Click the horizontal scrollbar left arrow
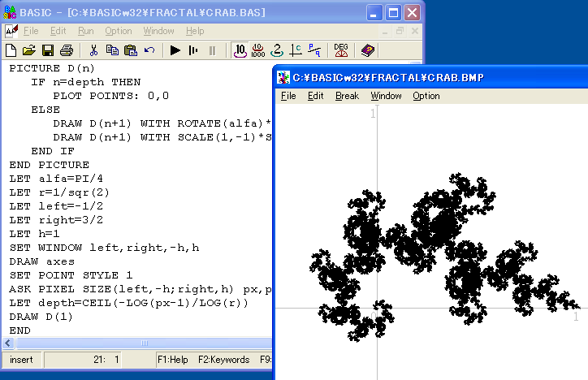The width and height of the screenshot is (588, 380). [8, 343]
